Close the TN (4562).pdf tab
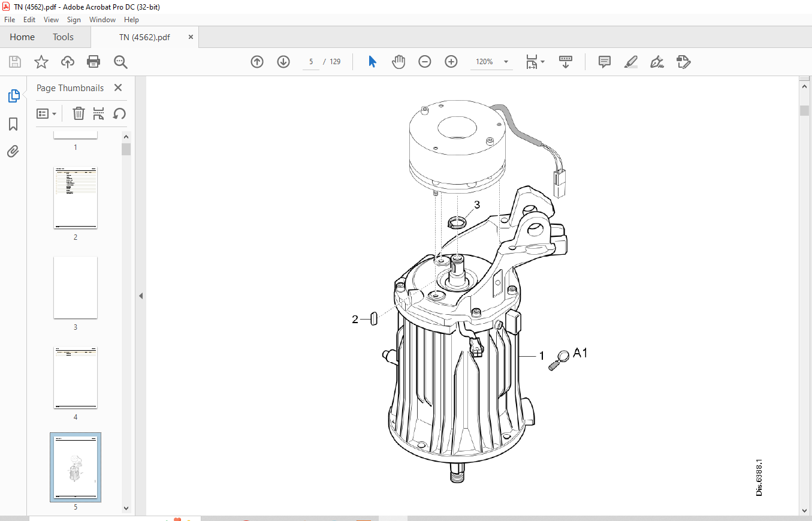This screenshot has width=812, height=521. click(x=191, y=37)
